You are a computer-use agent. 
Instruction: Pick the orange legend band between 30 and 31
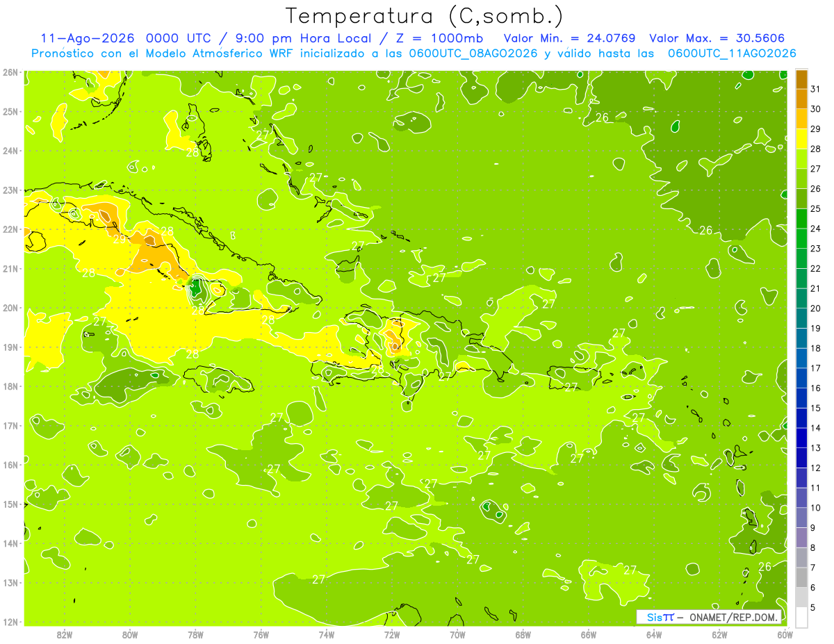pyautogui.click(x=801, y=99)
